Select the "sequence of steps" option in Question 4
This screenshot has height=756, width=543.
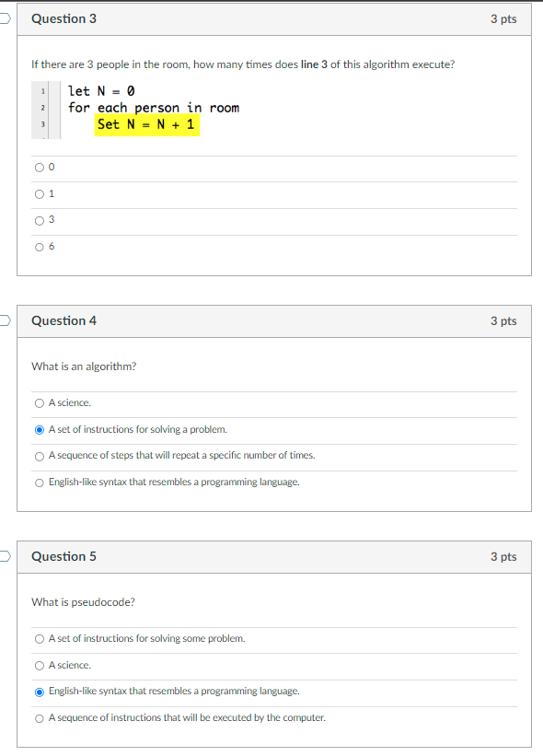pos(40,455)
